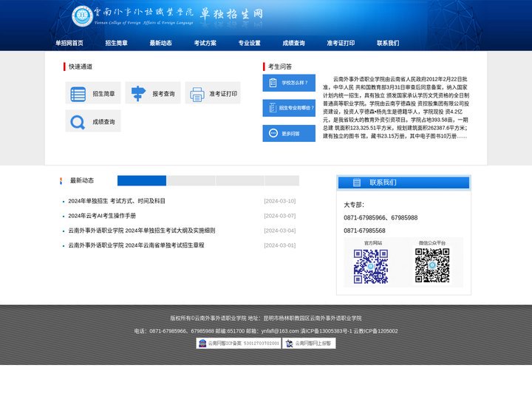Click phone number 0871-67985568

[x=364, y=231]
